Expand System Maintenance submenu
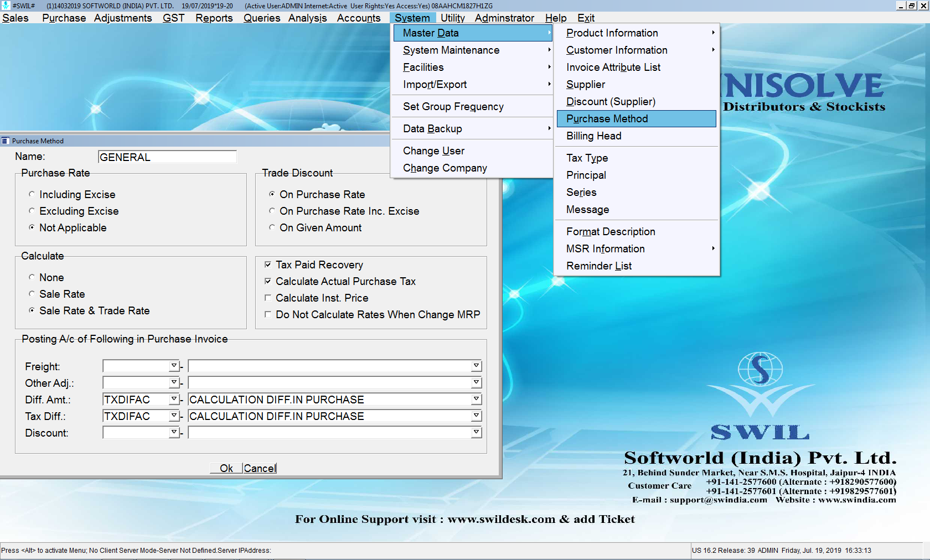 pyautogui.click(x=473, y=50)
